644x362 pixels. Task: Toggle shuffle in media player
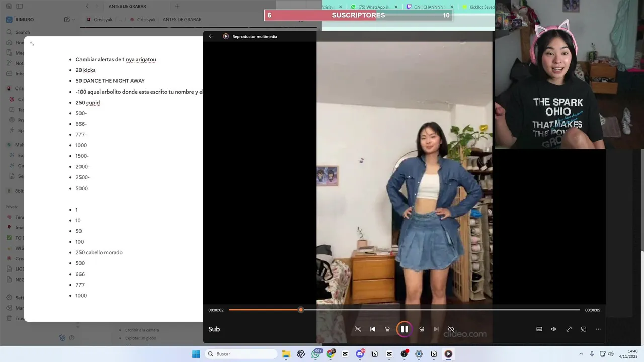pyautogui.click(x=358, y=329)
